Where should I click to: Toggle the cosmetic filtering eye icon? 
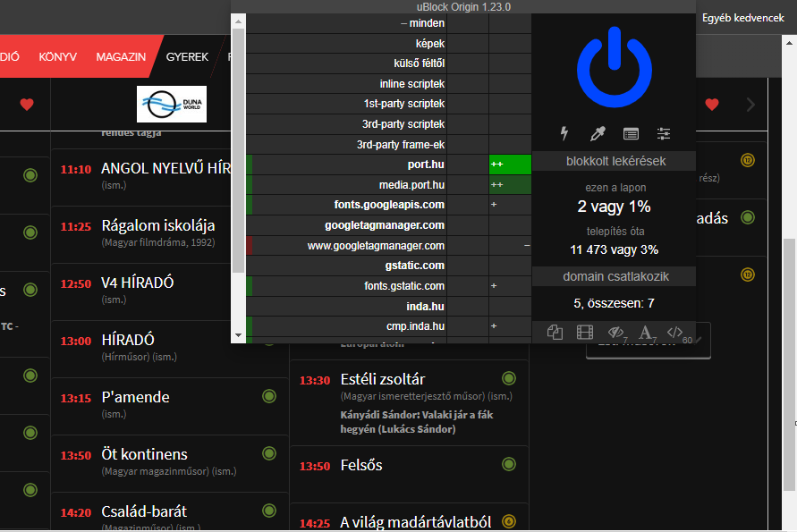[616, 333]
